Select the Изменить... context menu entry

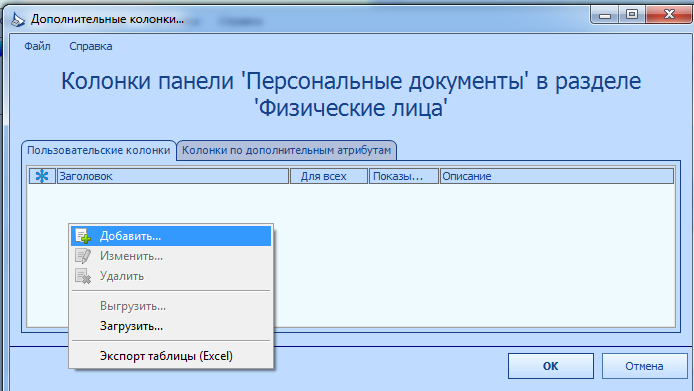tap(171, 256)
